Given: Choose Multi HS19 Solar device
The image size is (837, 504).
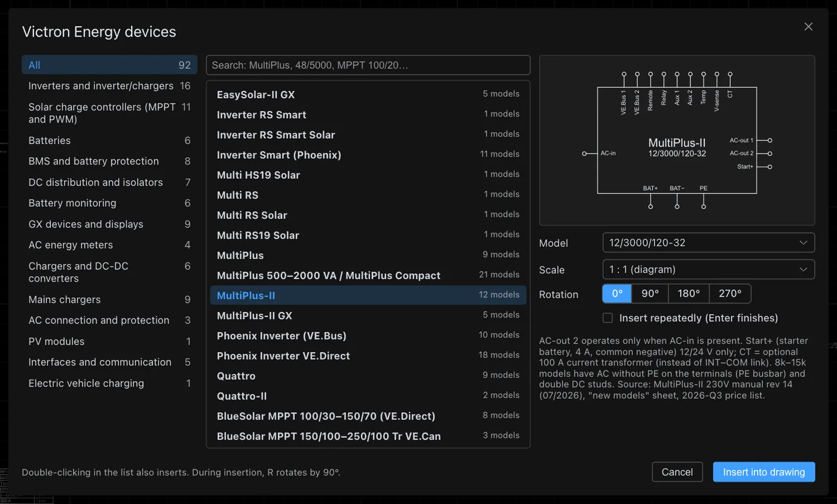Looking at the screenshot, I should point(368,175).
